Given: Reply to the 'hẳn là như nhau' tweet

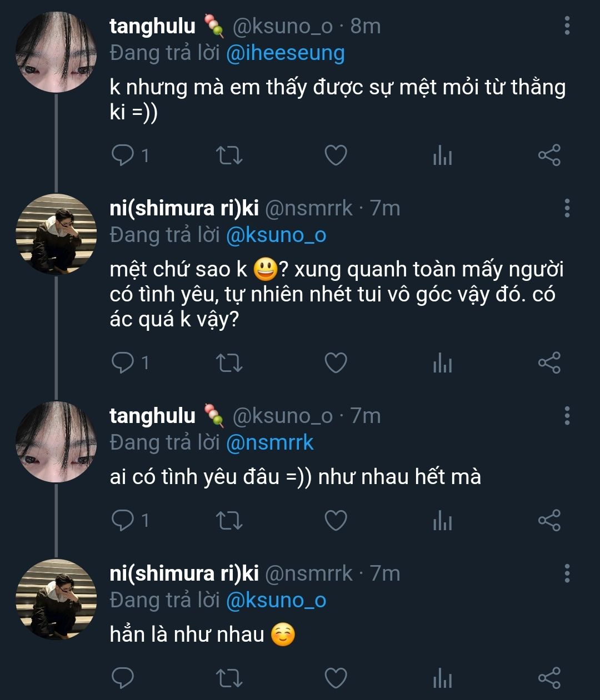Looking at the screenshot, I should click(x=123, y=678).
